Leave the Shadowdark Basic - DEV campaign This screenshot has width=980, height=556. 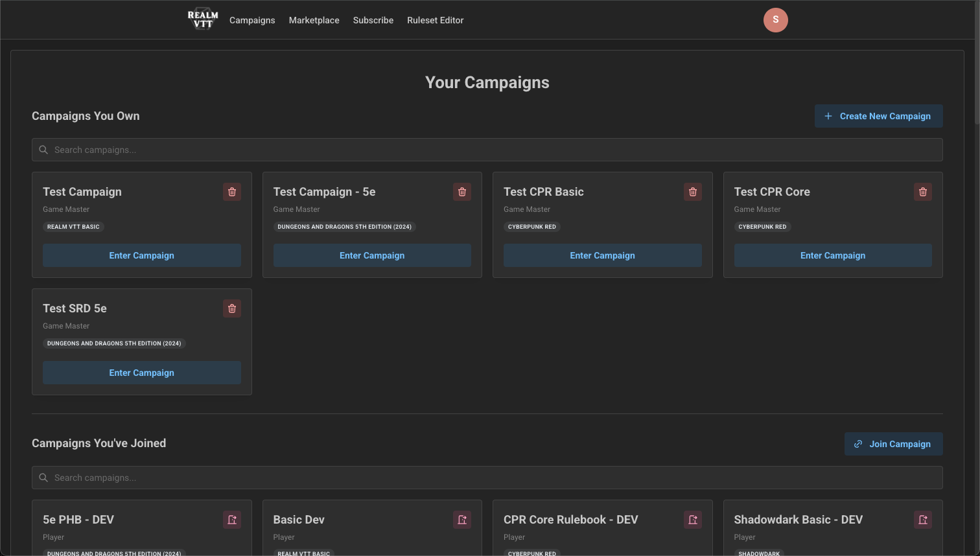point(923,520)
